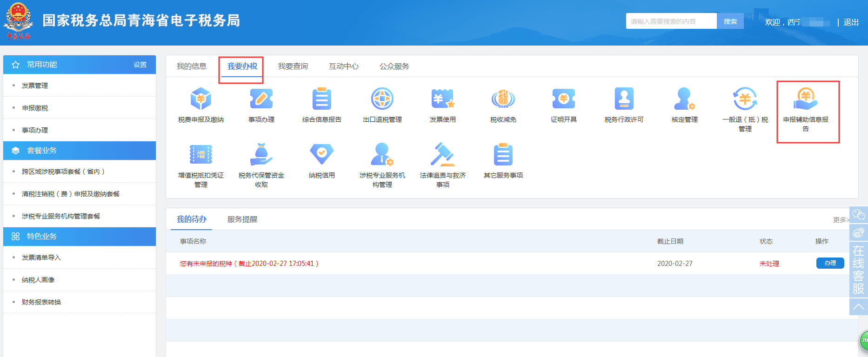Click the 办理 button for pending tax item

coord(830,263)
